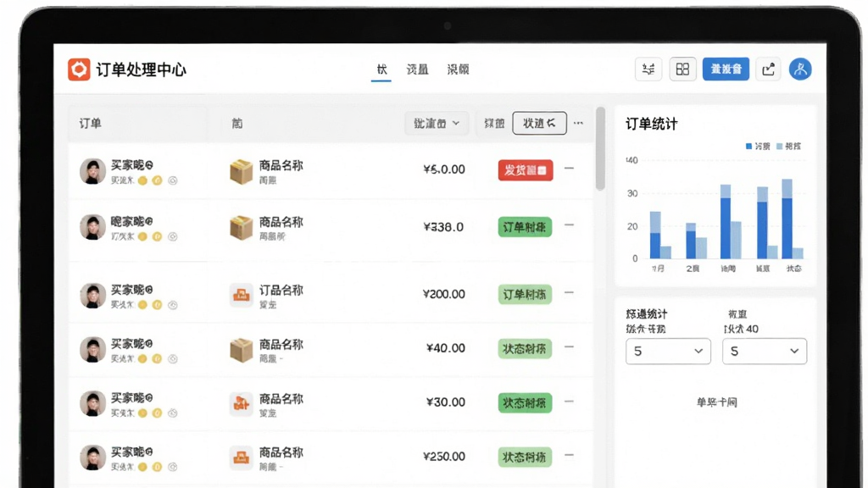The image size is (868, 488).
Task: Select the active underlined tab in top navigation
Action: (381, 69)
